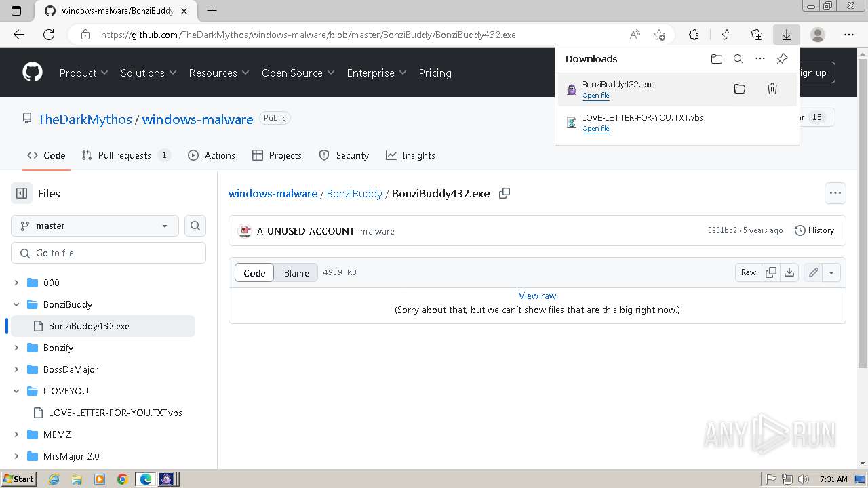Expand the MEMZ folder
This screenshot has width=868, height=488.
tap(17, 434)
